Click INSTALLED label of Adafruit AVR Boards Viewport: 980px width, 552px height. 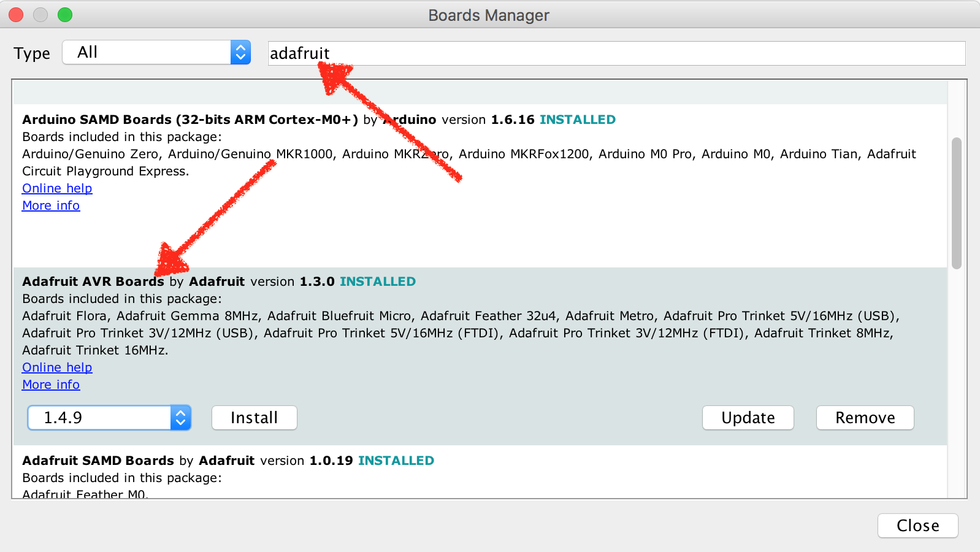(378, 282)
